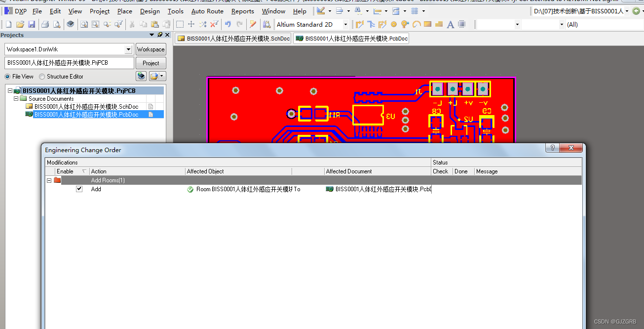Select component U3 on the PCB
This screenshot has width=644, height=329.
369,115
